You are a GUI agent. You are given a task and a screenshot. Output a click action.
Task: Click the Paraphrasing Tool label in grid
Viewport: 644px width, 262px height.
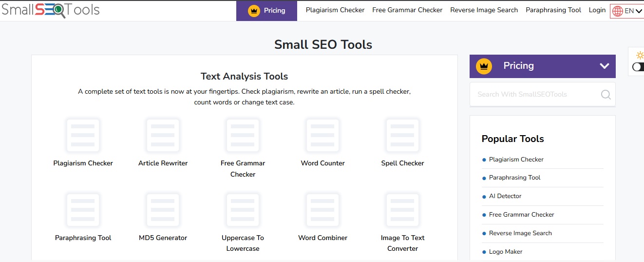[83, 238]
